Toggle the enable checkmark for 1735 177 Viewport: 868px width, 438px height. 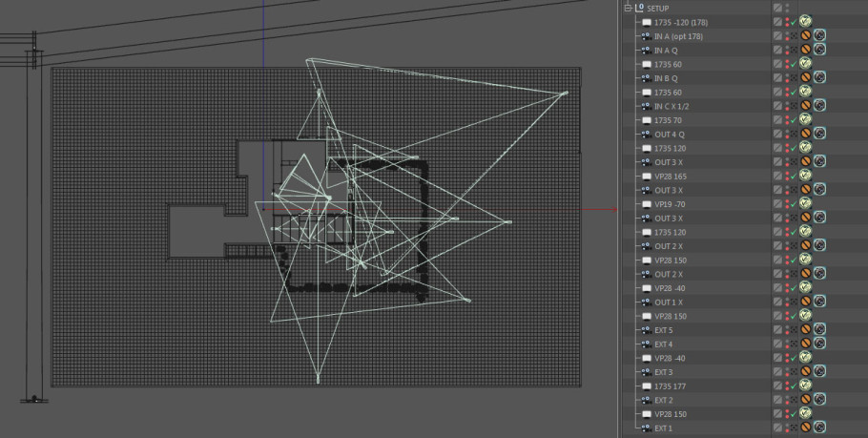tap(794, 386)
